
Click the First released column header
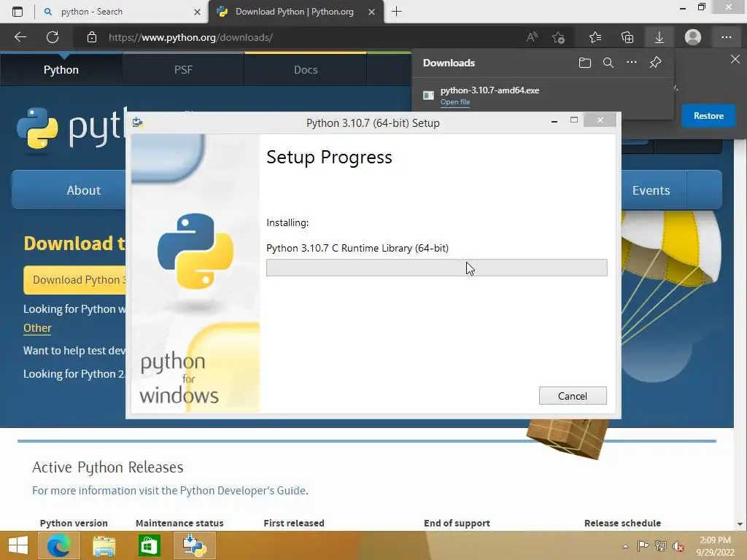(294, 523)
